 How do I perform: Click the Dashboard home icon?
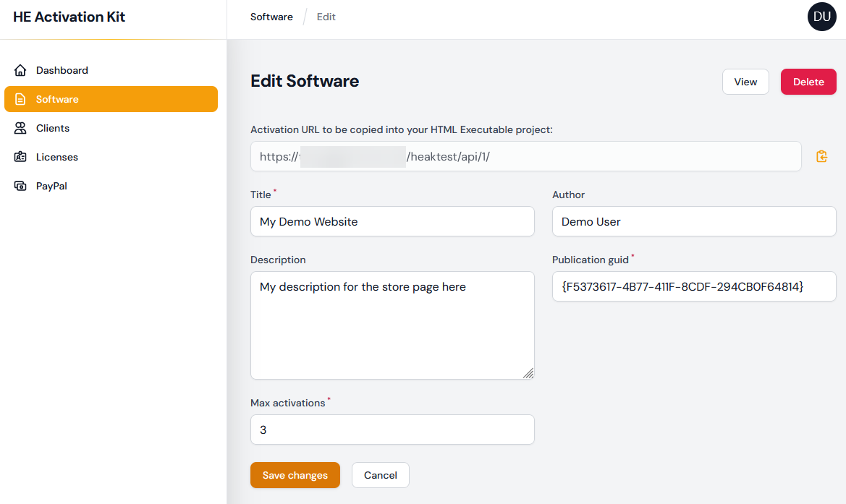(20, 70)
